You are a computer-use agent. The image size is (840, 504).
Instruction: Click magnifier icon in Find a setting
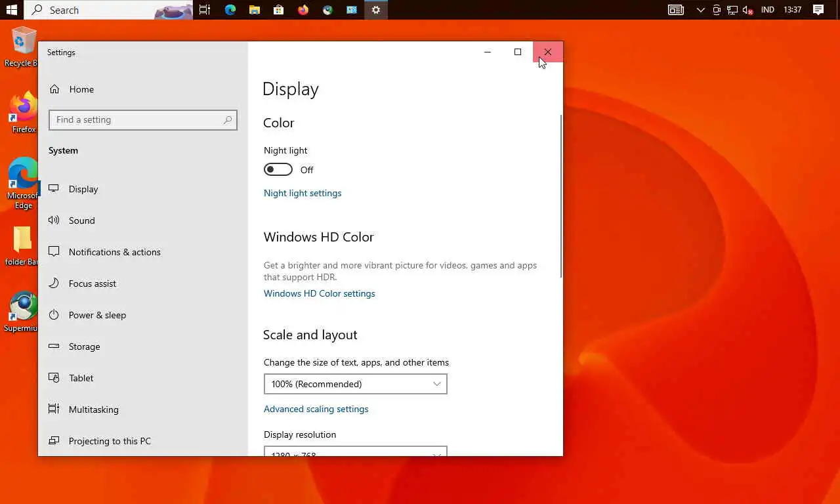tap(228, 120)
